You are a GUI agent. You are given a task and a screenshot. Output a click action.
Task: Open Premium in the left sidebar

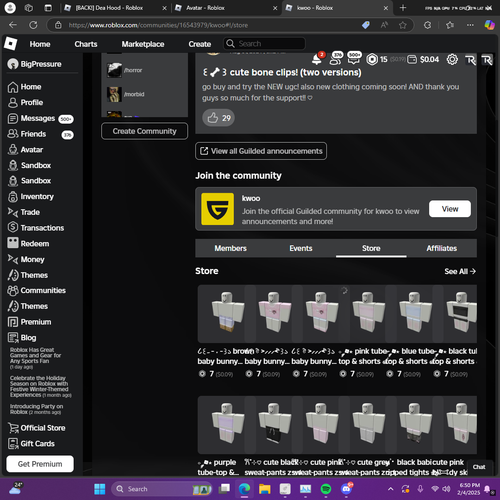(x=30, y=322)
